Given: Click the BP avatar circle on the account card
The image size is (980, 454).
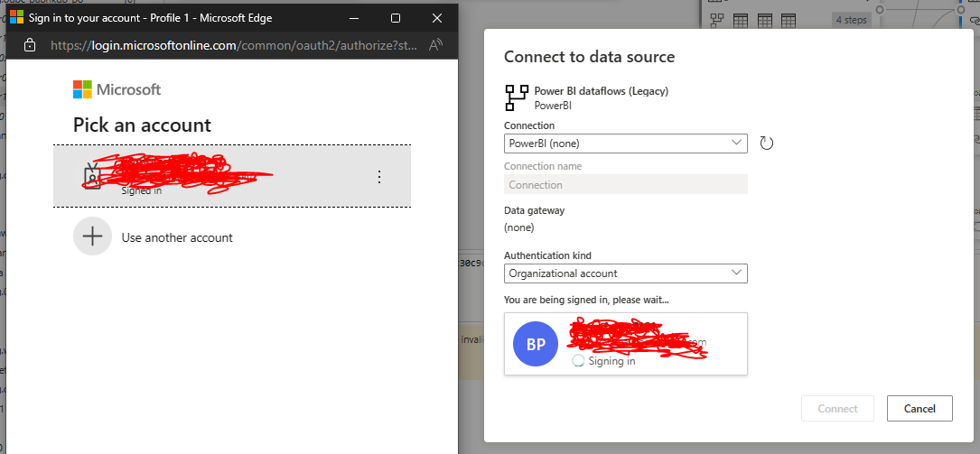Looking at the screenshot, I should click(536, 344).
